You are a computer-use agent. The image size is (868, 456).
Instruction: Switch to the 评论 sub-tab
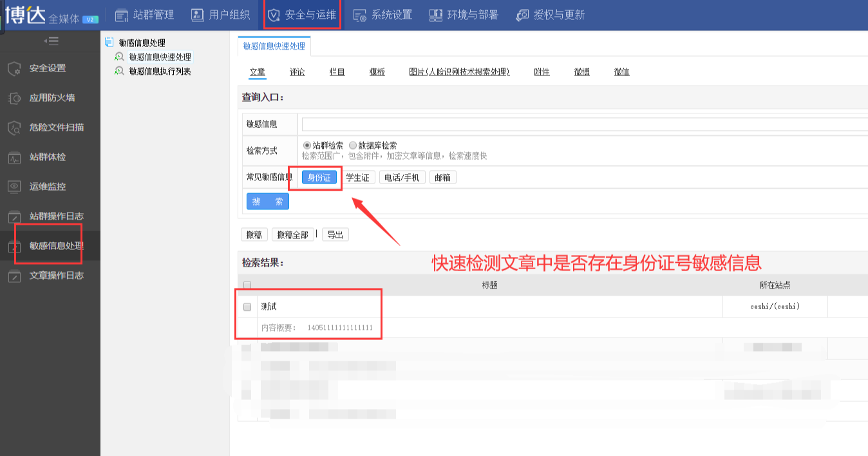pos(297,72)
